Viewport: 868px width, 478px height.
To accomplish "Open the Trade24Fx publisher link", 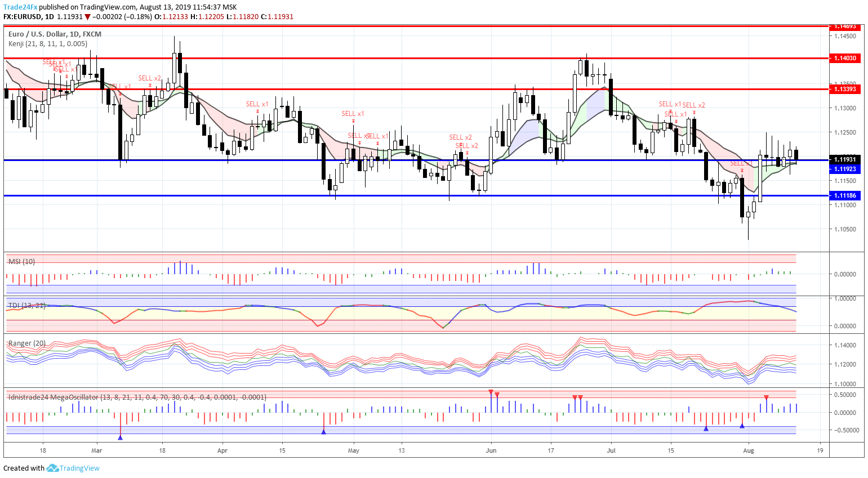I will tap(20, 7).
